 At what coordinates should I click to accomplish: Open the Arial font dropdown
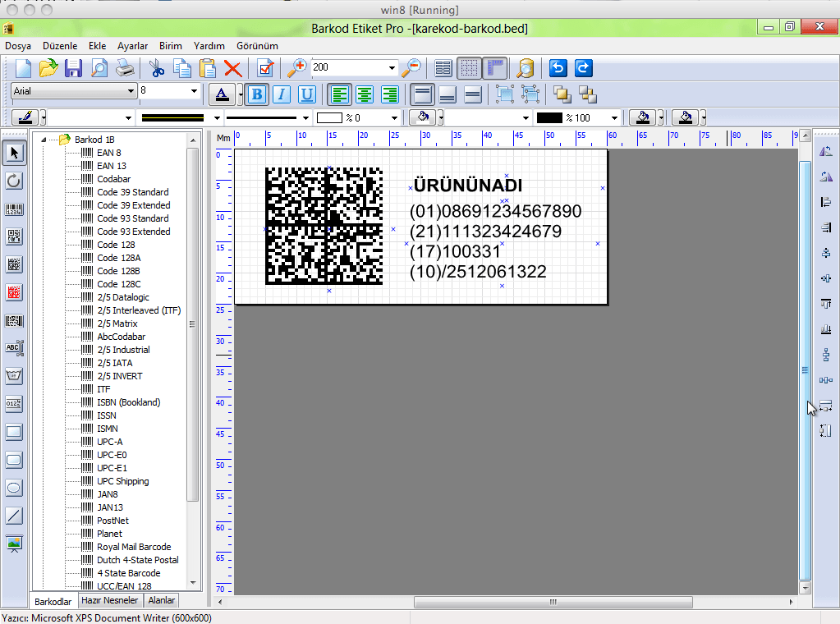[131, 91]
